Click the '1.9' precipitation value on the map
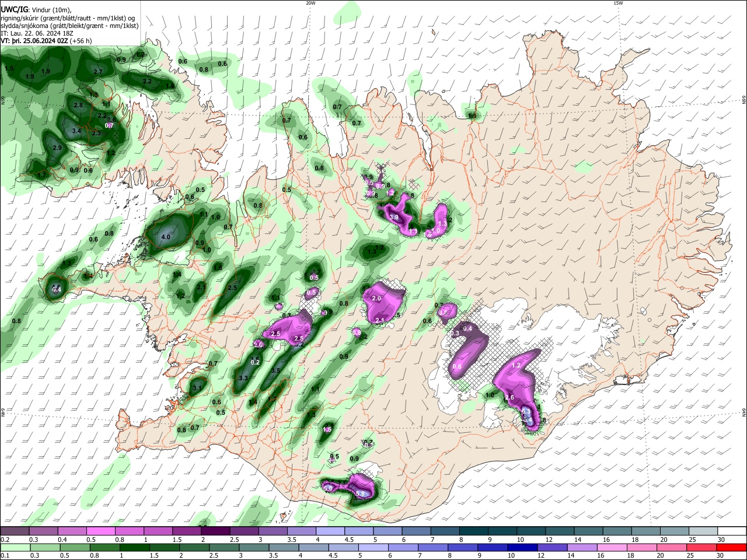Screen dimensions: 747x560 pyautogui.click(x=46, y=71)
